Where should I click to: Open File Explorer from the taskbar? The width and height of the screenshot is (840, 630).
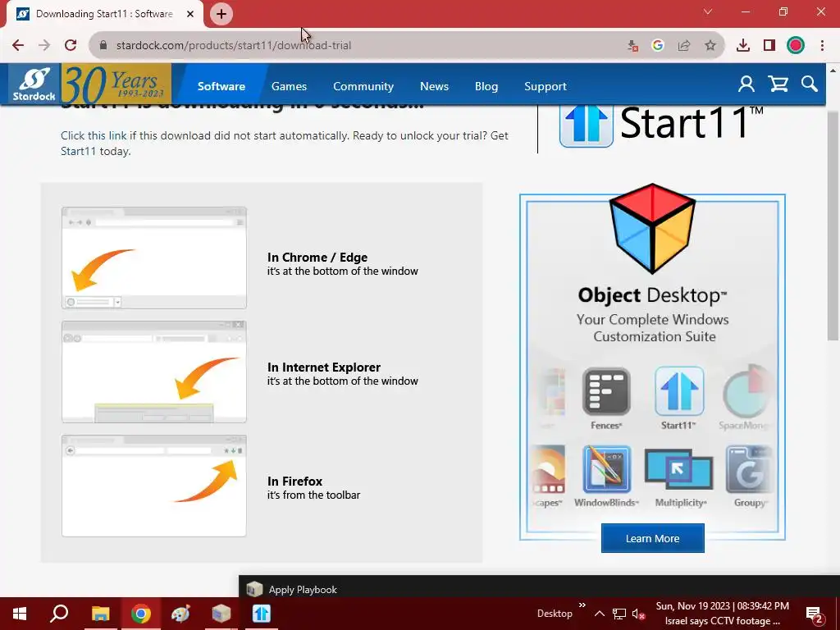pyautogui.click(x=100, y=614)
